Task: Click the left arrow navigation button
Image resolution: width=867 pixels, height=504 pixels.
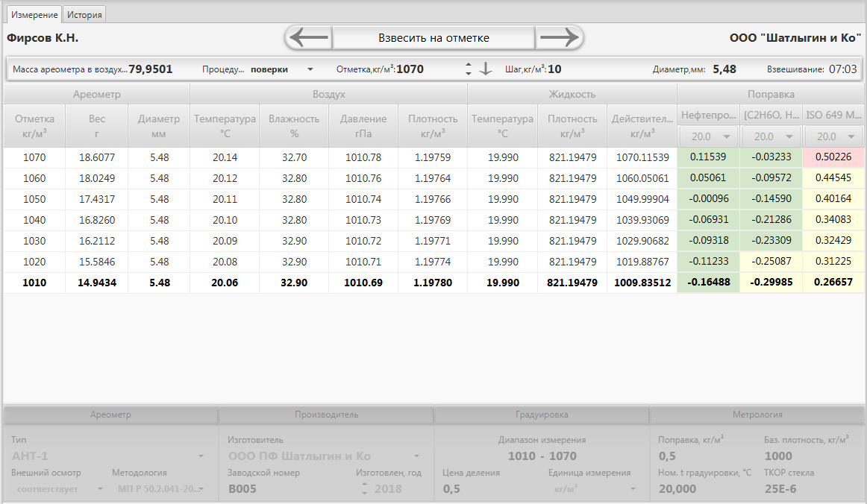Action: pos(309,37)
